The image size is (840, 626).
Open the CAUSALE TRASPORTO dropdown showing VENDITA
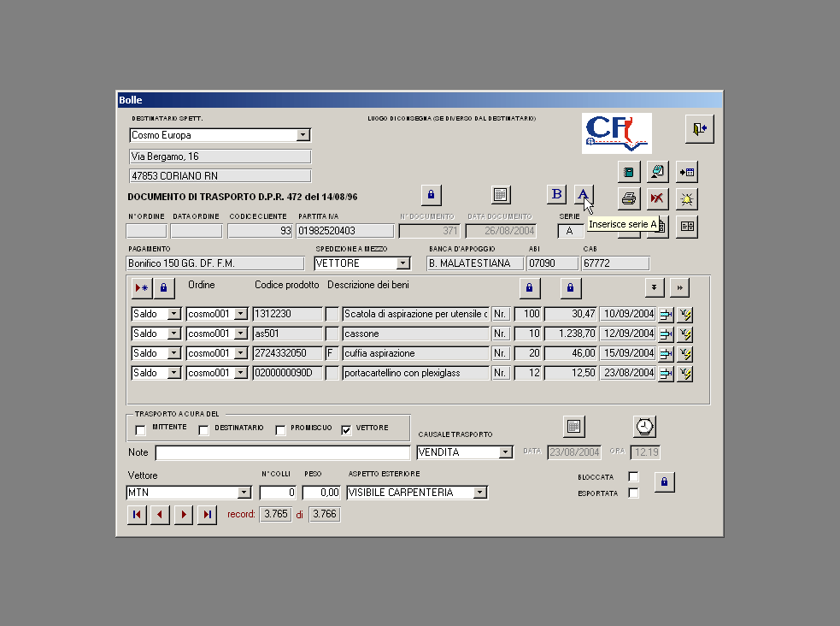[x=505, y=452]
